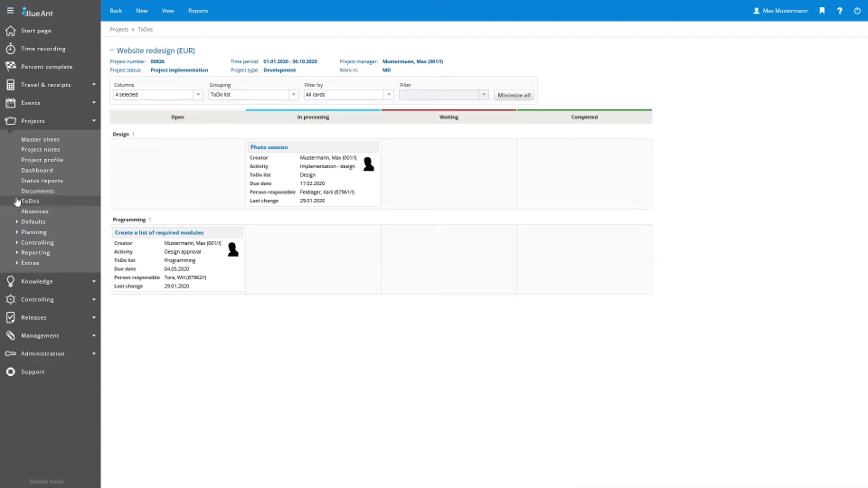Click the Percent complete flag icon

(10, 67)
